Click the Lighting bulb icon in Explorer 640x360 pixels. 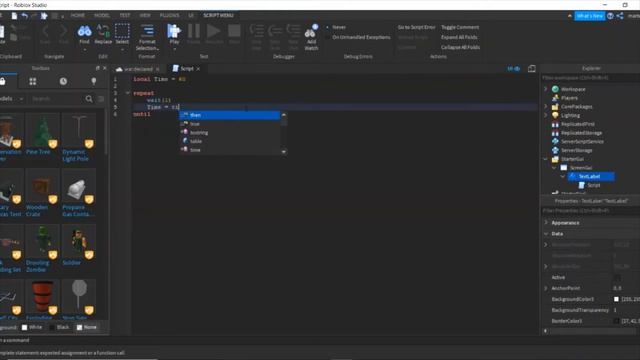tap(555, 116)
